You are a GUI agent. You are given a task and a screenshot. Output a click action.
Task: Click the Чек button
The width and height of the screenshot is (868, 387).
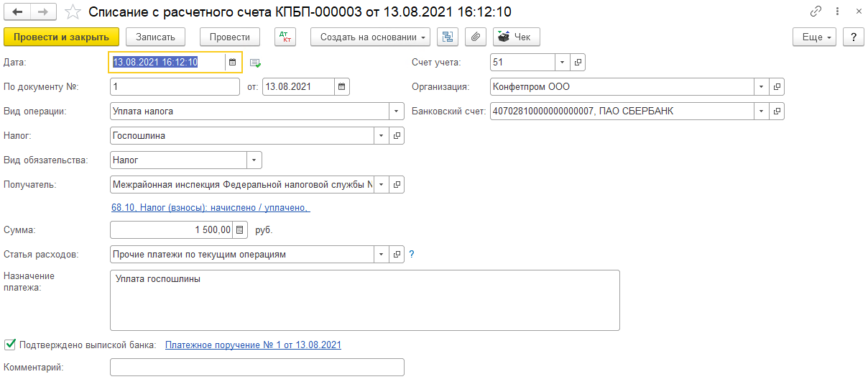(x=516, y=37)
